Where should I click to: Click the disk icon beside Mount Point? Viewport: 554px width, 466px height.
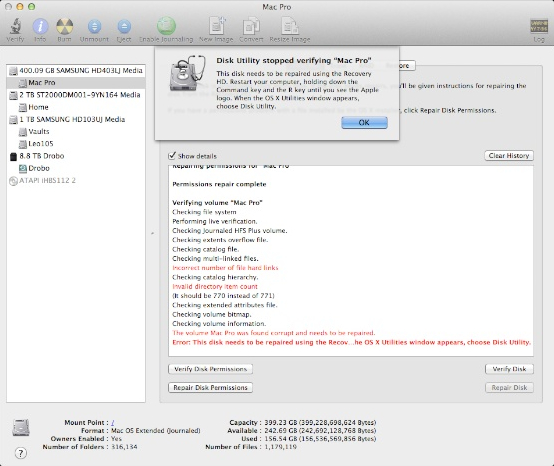click(x=21, y=427)
